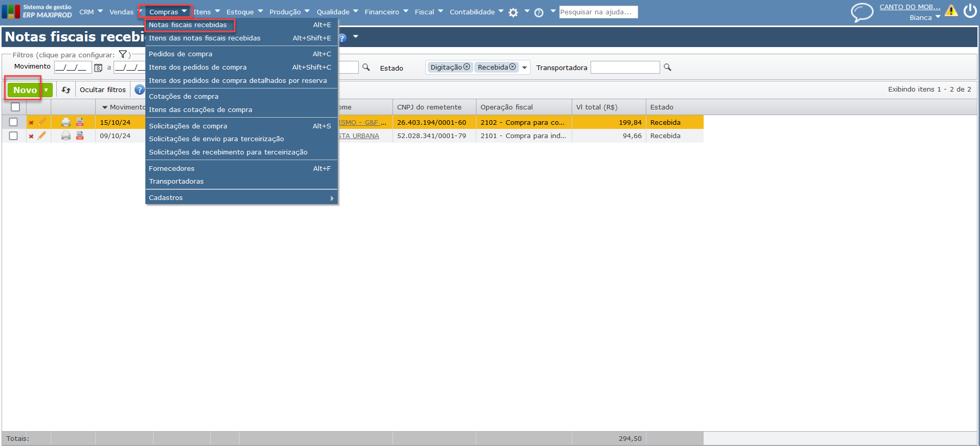Open the STA URBANA supplier link

click(359, 136)
